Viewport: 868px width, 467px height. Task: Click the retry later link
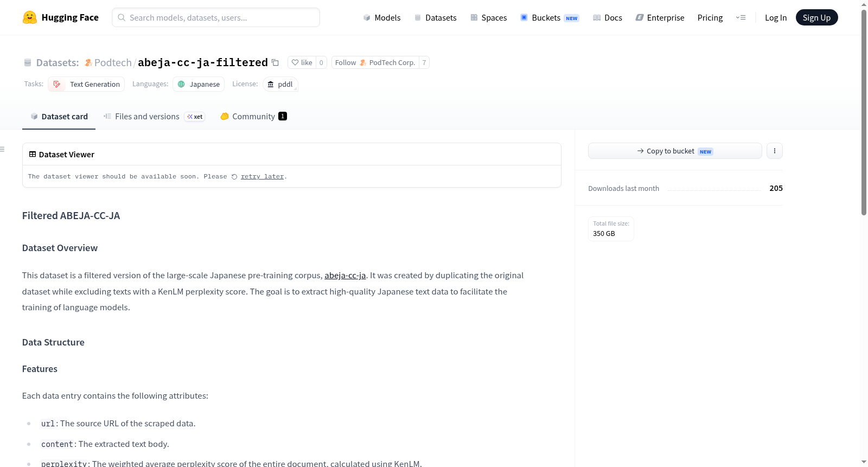[x=262, y=177]
